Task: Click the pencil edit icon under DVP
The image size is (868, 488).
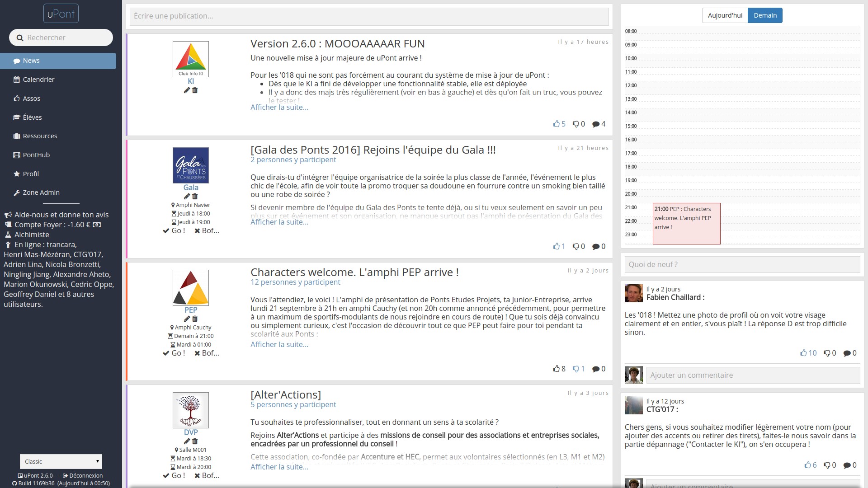Action: (187, 441)
